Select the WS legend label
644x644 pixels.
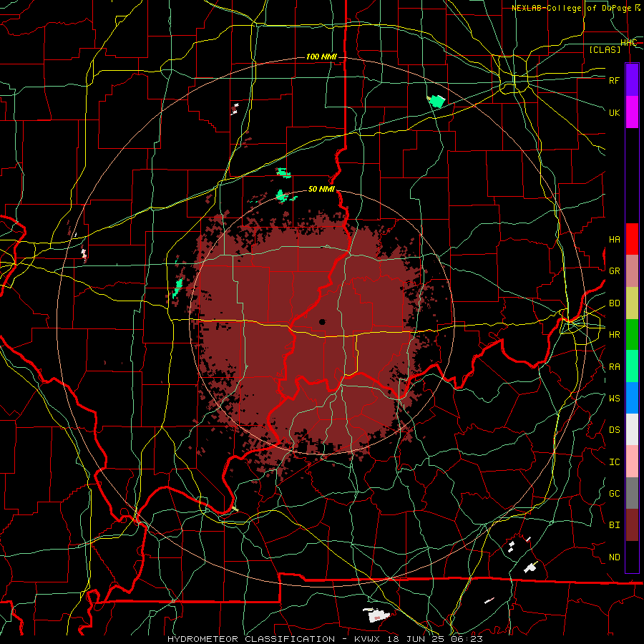coord(614,398)
